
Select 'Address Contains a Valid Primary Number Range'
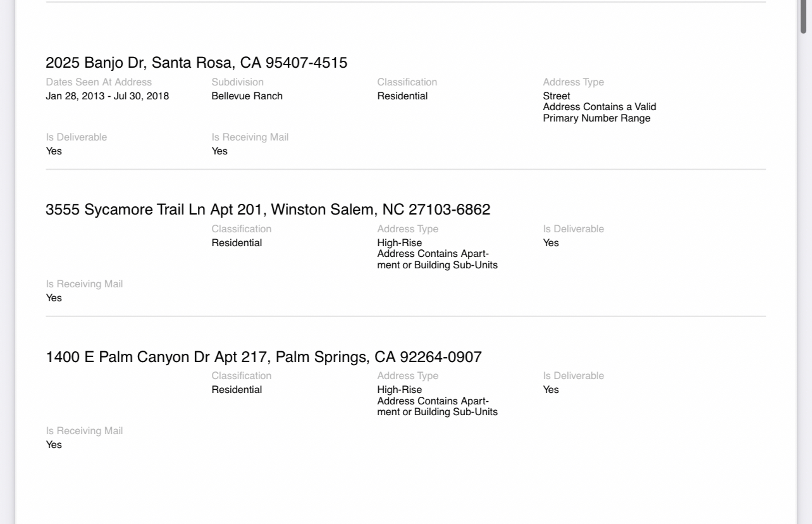(x=600, y=113)
